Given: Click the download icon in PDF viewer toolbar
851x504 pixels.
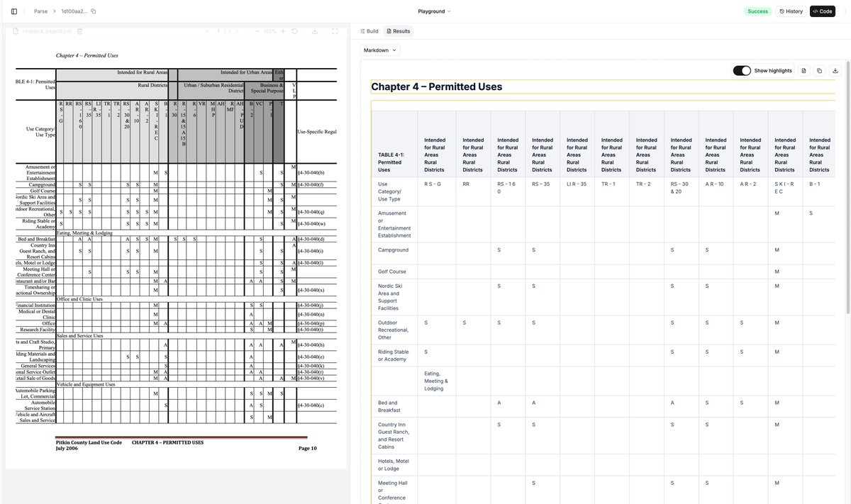Looking at the screenshot, I should tap(316, 30).
